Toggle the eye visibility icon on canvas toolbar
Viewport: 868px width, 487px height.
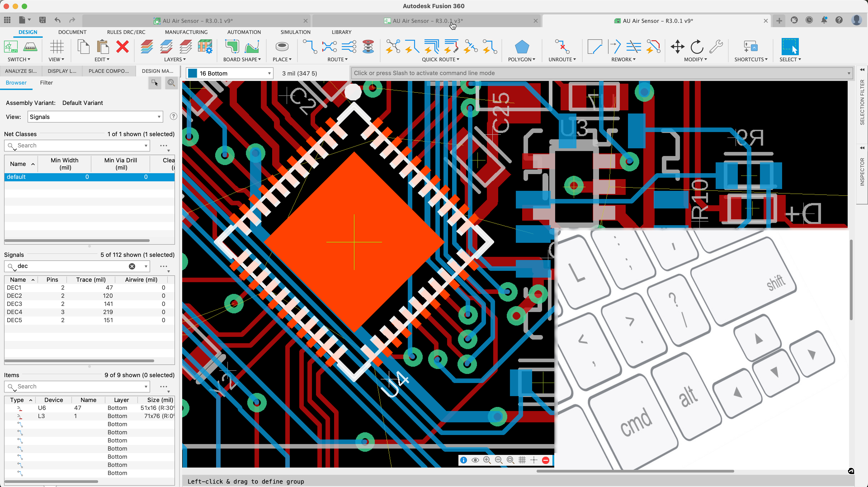click(475, 460)
